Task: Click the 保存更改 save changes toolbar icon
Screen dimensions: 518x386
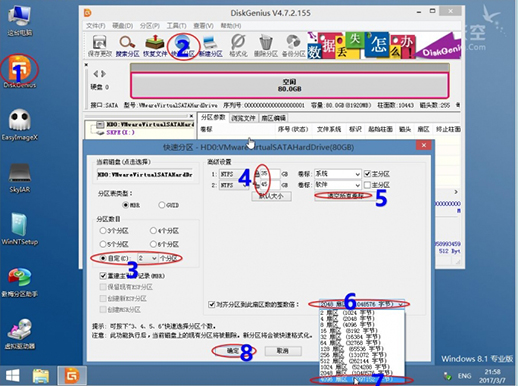Action: [x=99, y=46]
